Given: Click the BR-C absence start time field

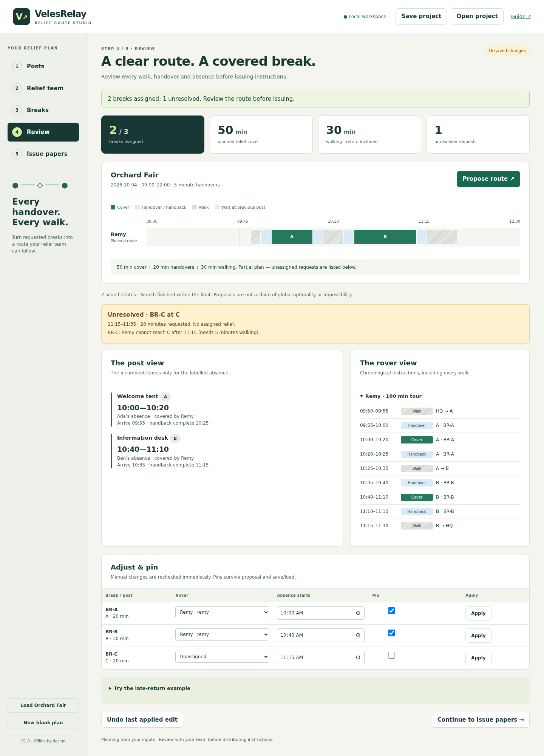Looking at the screenshot, I should coord(321,657).
